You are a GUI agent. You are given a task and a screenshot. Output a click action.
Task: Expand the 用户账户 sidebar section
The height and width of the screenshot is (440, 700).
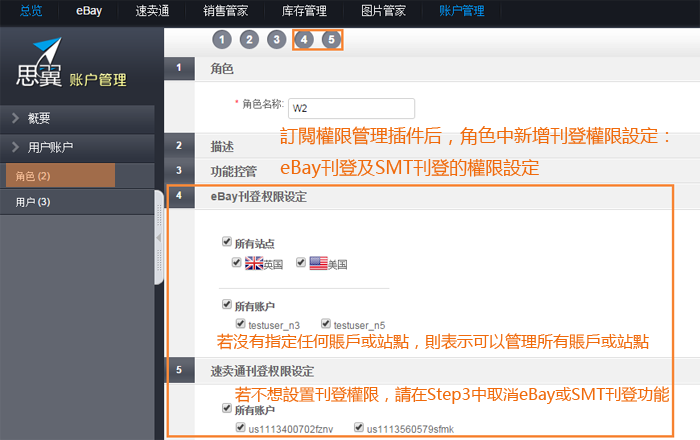(77, 147)
